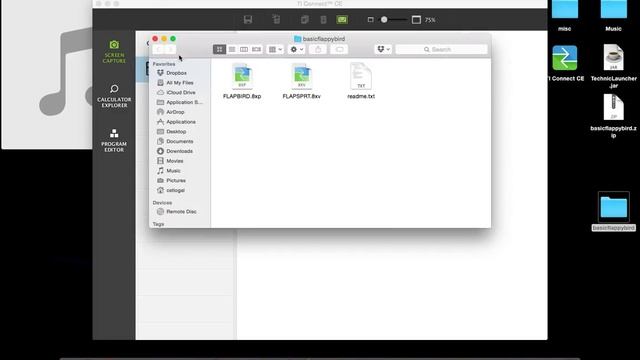Switch Finder to column view
The width and height of the screenshot is (640, 360).
[244, 49]
